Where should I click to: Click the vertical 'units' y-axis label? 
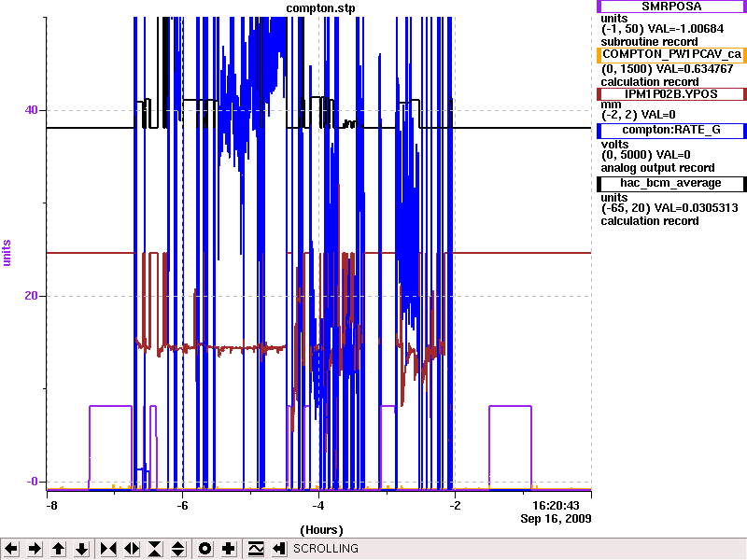coord(7,253)
